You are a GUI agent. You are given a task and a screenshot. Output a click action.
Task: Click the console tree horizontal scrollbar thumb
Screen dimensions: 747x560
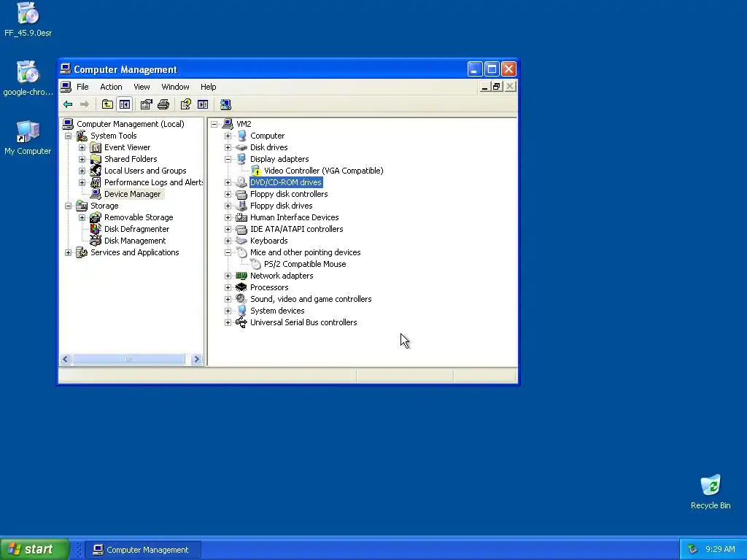click(x=128, y=359)
